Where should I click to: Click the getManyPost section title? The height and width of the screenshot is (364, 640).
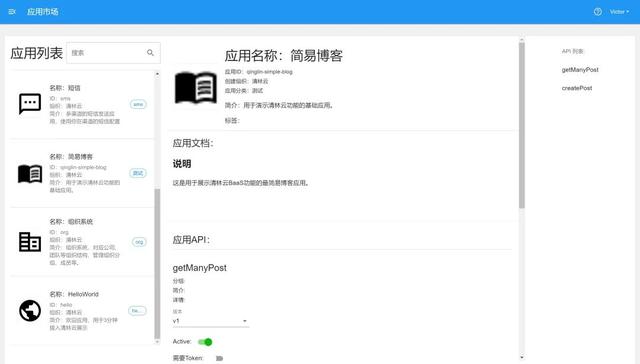(200, 268)
